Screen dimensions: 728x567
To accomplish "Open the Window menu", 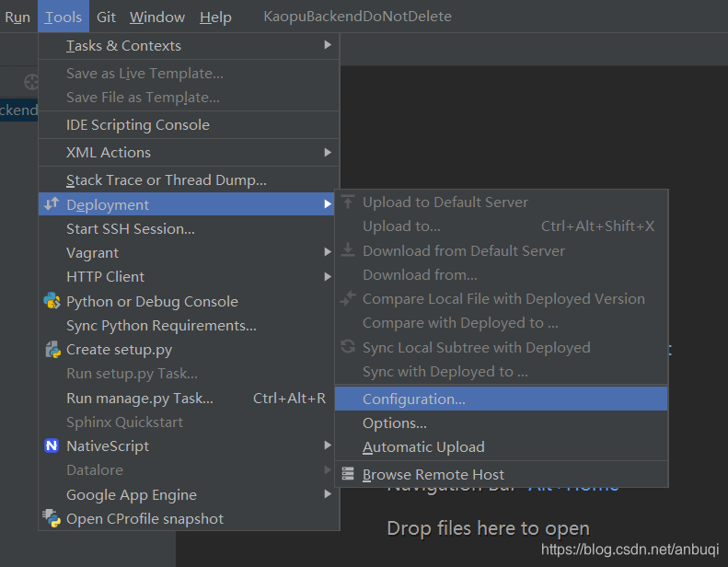I will (157, 17).
